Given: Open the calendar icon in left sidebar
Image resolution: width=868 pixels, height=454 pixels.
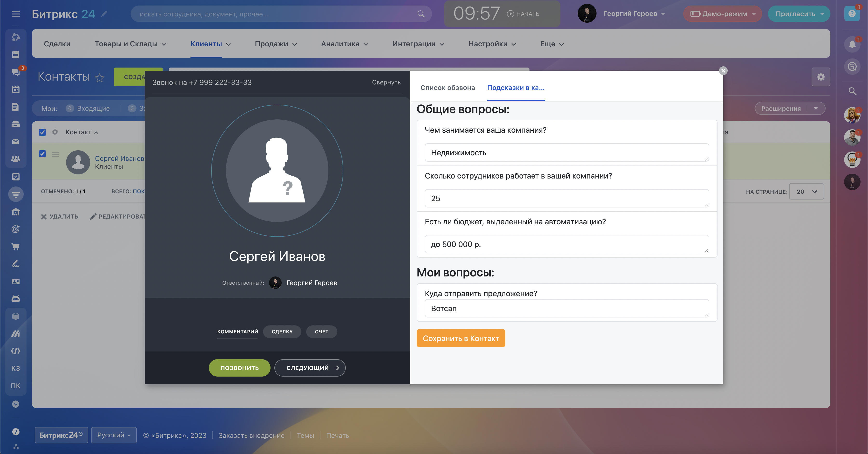Looking at the screenshot, I should pyautogui.click(x=15, y=89).
